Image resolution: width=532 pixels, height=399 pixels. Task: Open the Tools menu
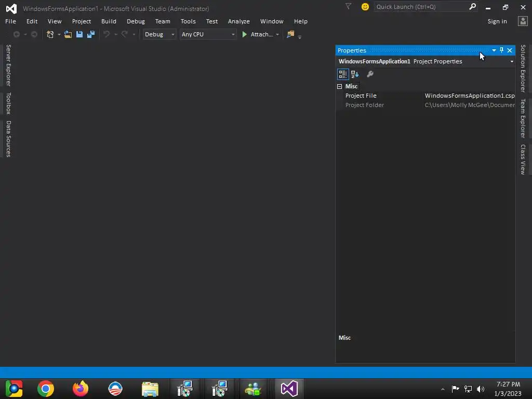pyautogui.click(x=188, y=21)
